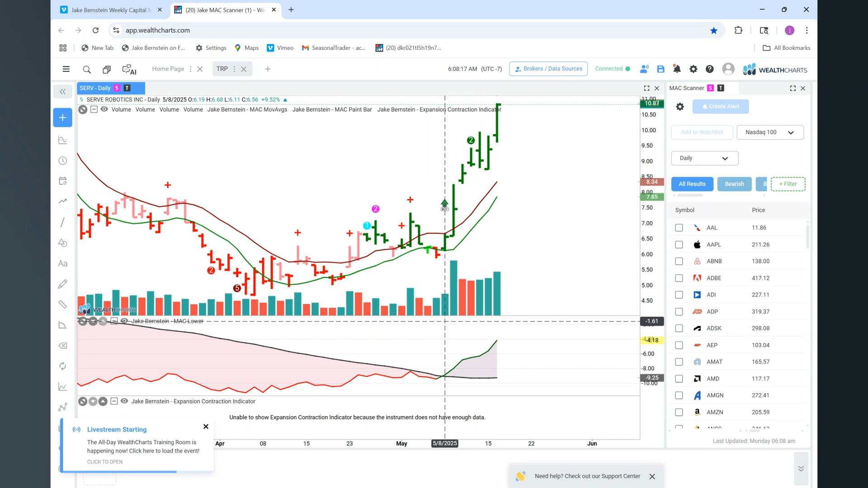Click the scanner results vertical scrollbar
868x488 pixels.
click(807, 236)
